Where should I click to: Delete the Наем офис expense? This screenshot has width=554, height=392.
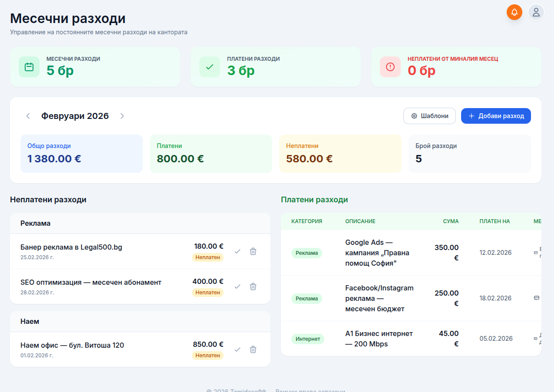tap(253, 349)
